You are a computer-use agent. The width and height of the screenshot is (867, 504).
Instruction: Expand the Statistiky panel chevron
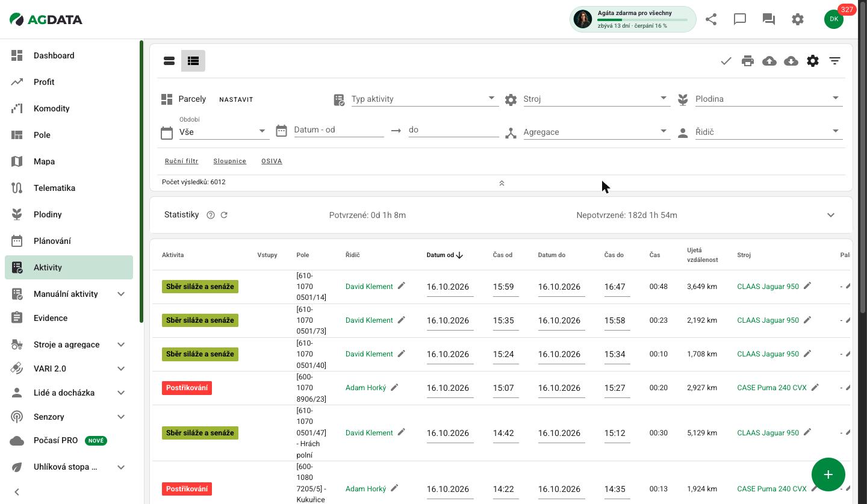831,215
